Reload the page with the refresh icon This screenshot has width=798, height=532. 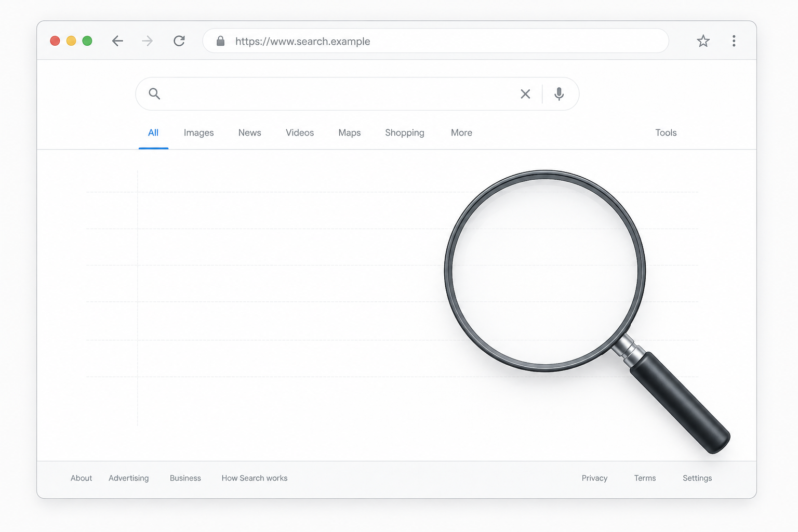coord(179,41)
